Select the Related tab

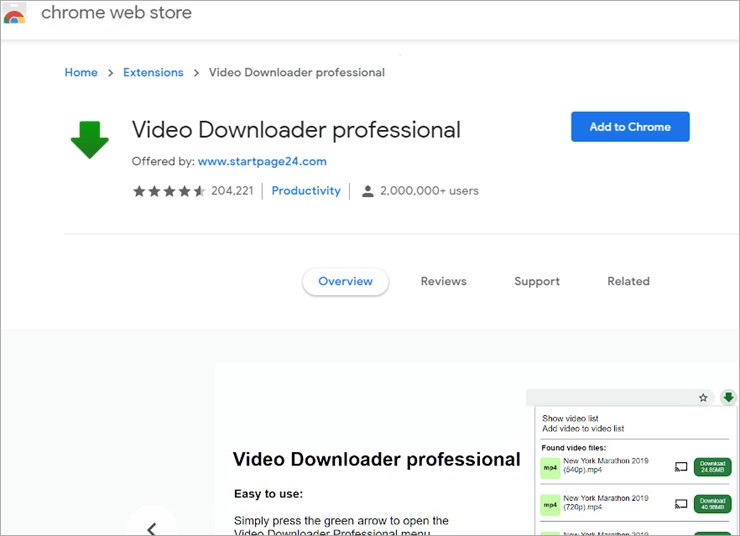coord(629,281)
